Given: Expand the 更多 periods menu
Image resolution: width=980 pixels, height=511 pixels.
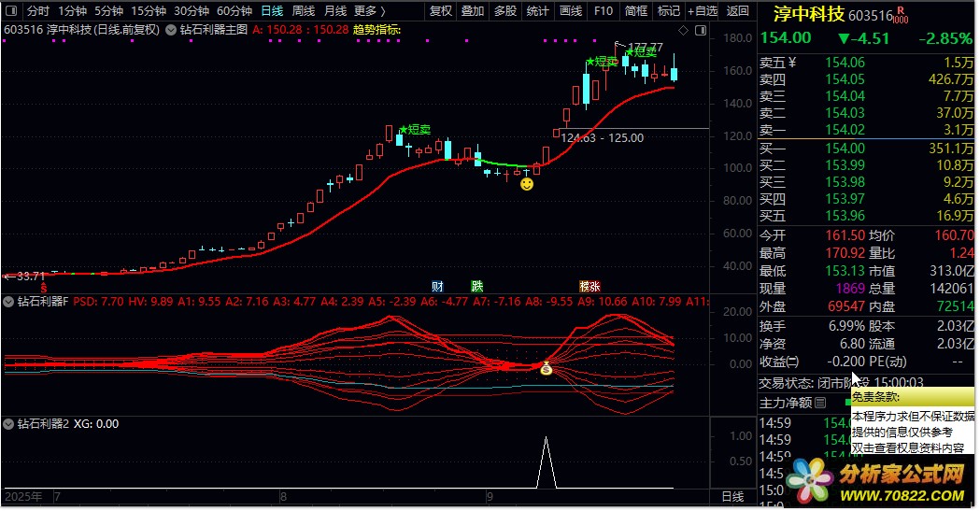Looking at the screenshot, I should [370, 10].
